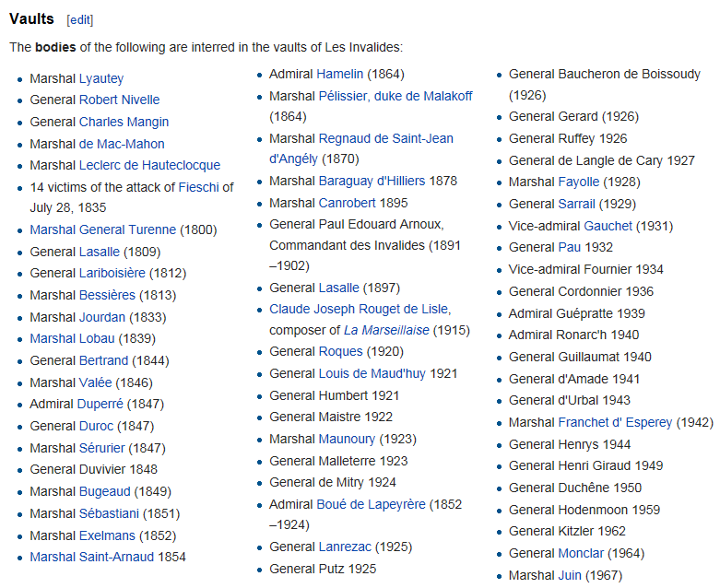Viewport: 720px width, 588px height.
Task: Select the text General Gerard (1926)
Action: [573, 116]
